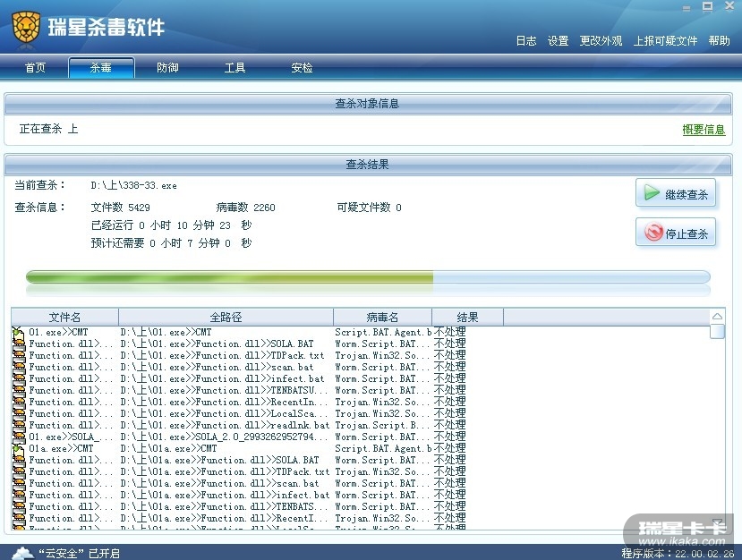Viewport: 742px width, 560px height.
Task: Click the 查杀结果 panel header
Action: click(368, 164)
